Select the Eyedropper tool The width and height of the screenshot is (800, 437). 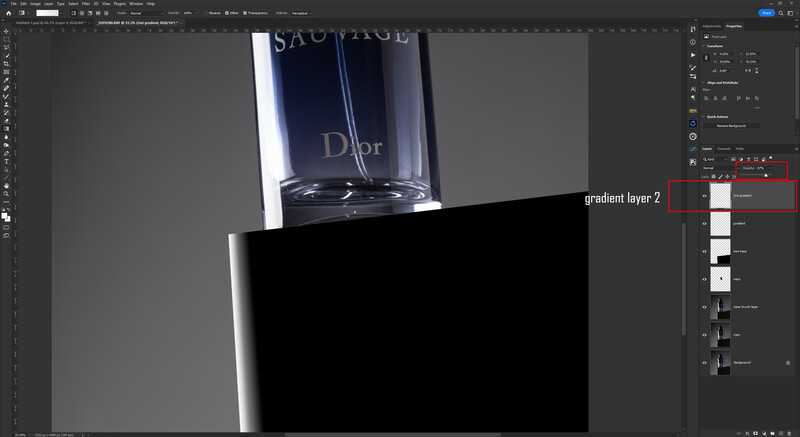[6, 80]
